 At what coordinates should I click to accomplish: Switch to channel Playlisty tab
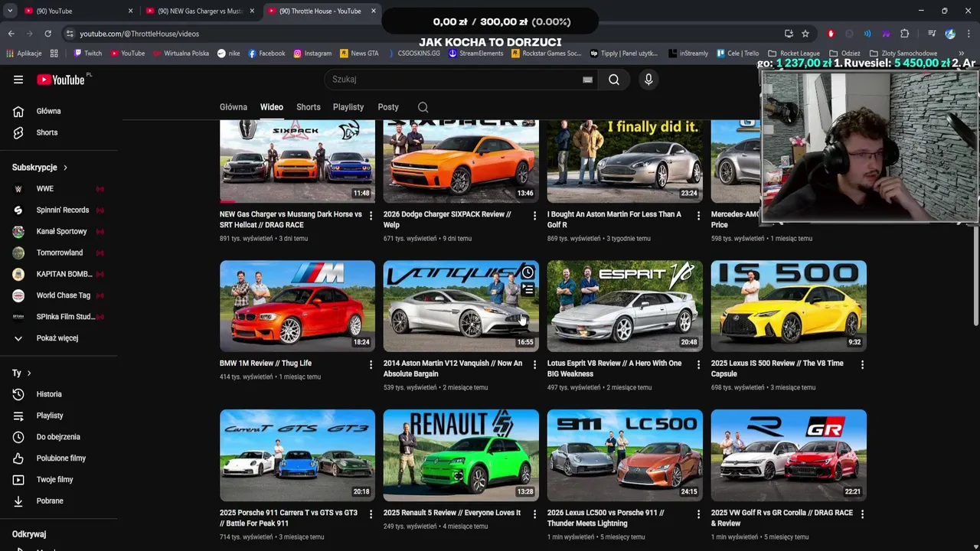click(348, 107)
